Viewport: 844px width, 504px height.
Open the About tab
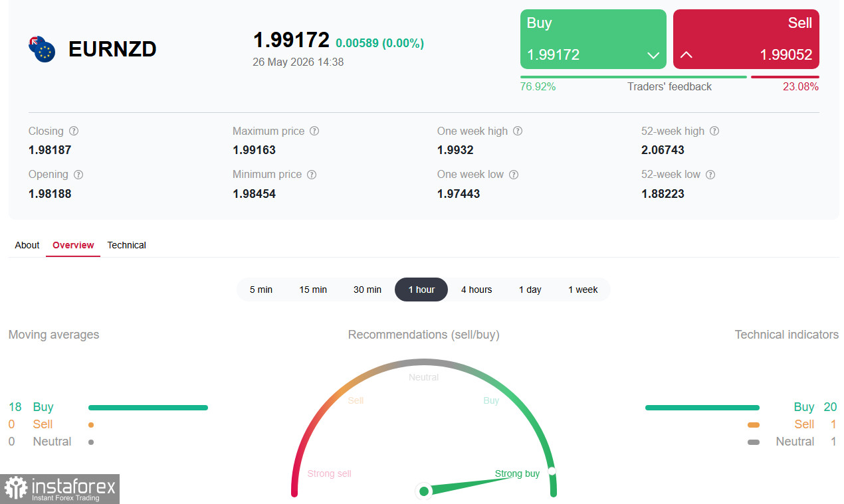click(x=27, y=245)
